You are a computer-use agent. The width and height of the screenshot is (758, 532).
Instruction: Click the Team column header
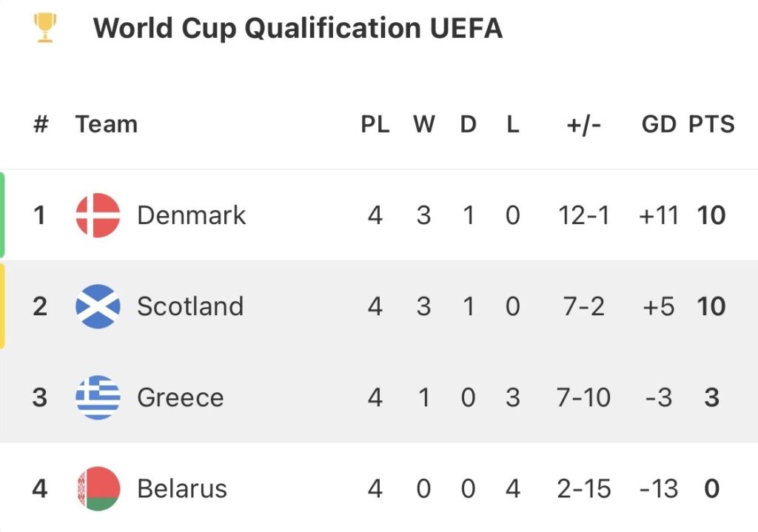click(x=107, y=124)
